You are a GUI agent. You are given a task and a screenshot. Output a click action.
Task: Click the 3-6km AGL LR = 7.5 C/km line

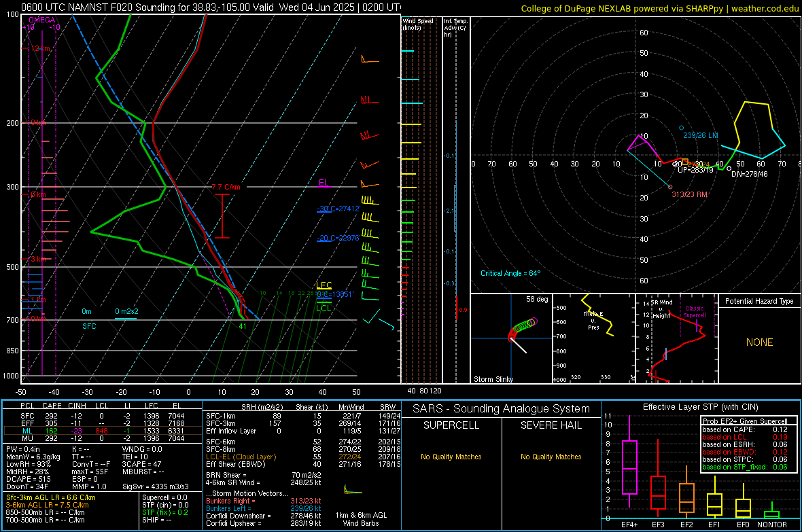click(x=47, y=505)
